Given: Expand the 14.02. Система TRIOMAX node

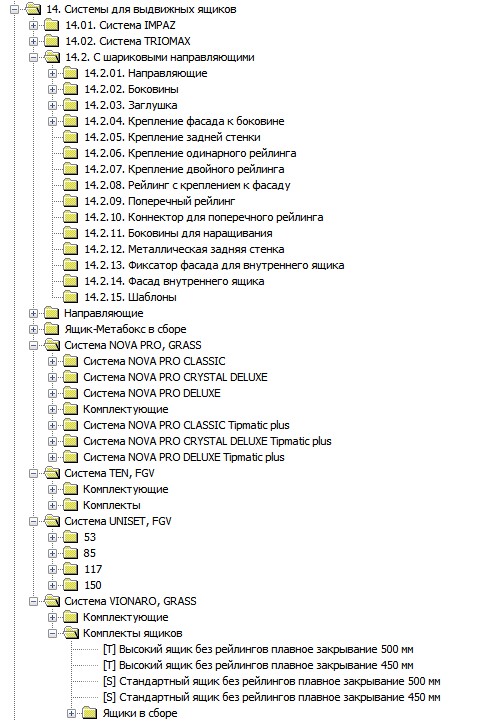Looking at the screenshot, I should [33, 41].
